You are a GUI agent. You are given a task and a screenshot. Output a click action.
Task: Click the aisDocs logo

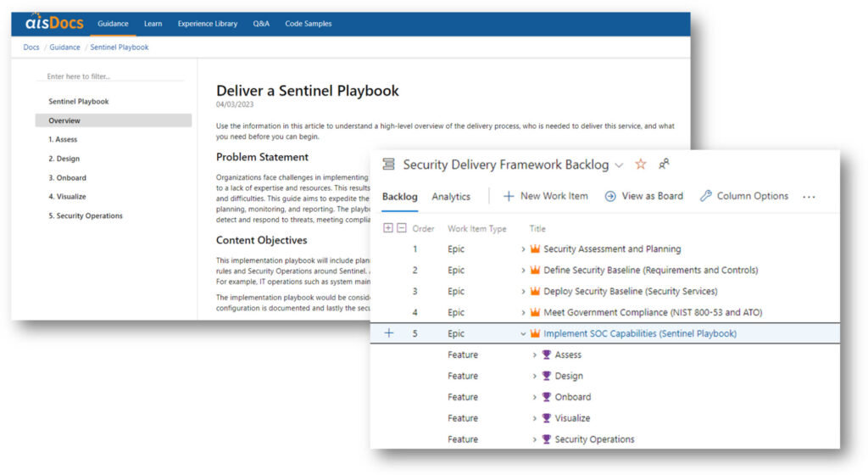click(54, 22)
